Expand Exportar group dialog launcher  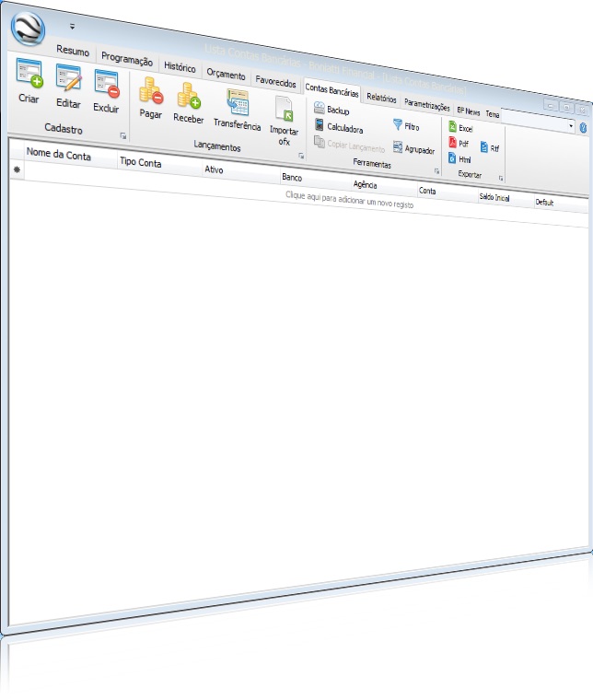tap(501, 178)
